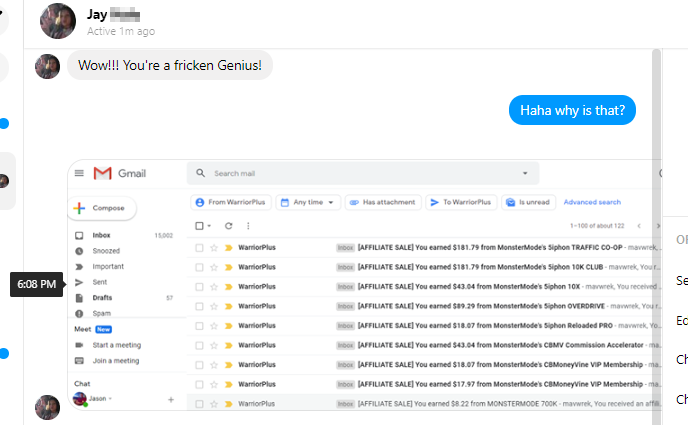This screenshot has height=425, width=688.
Task: Select checkbox for Siphon Reloaded PRO email
Action: point(199,326)
